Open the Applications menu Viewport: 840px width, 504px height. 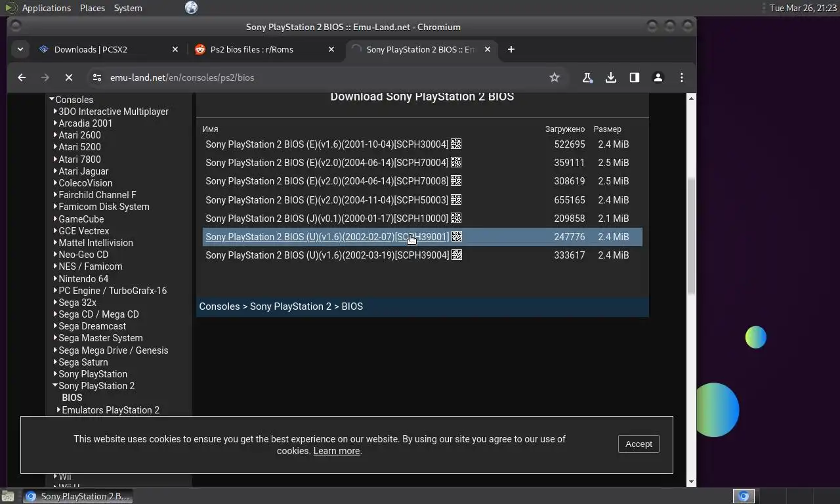tap(46, 8)
